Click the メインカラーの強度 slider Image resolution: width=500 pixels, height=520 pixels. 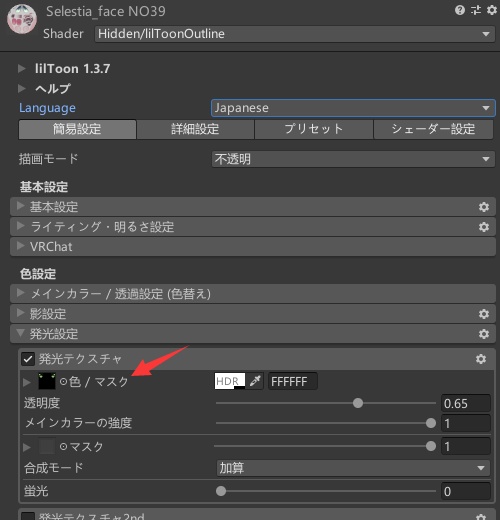pos(326,423)
